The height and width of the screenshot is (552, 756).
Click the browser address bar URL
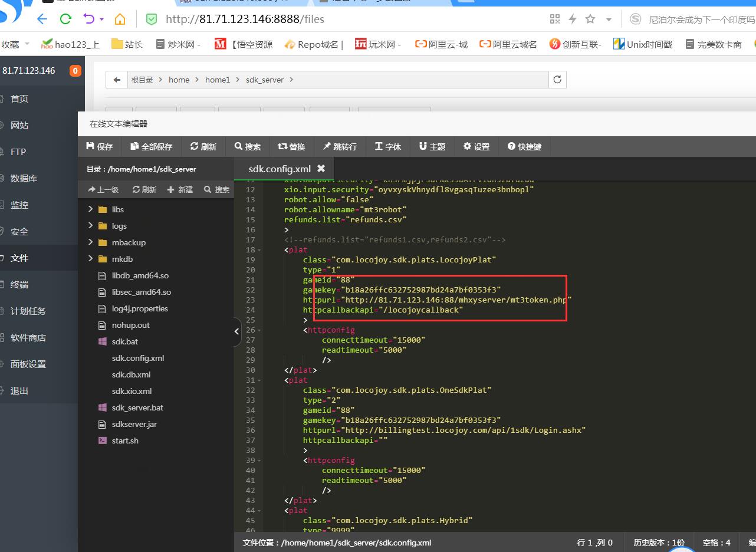click(245, 19)
